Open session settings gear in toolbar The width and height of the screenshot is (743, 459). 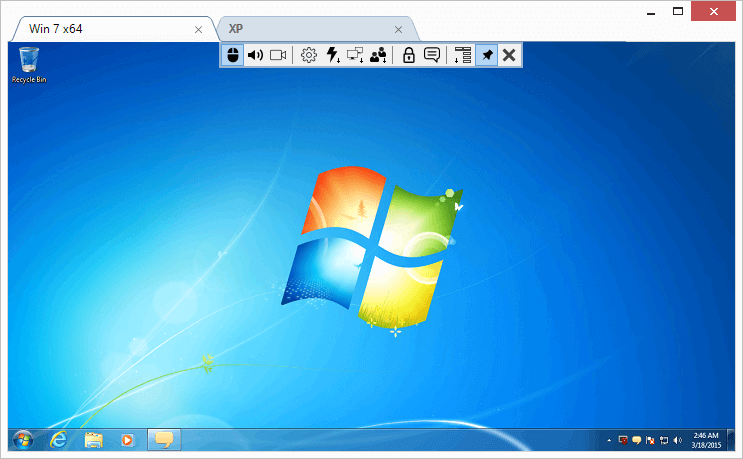click(x=309, y=55)
